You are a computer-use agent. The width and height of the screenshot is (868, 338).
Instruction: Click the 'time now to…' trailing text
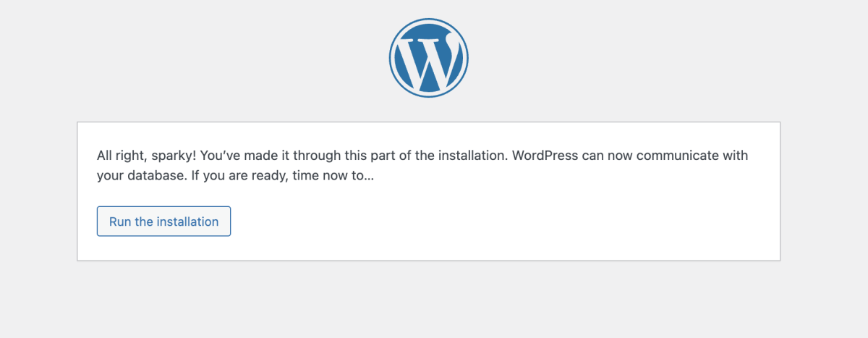click(x=333, y=175)
